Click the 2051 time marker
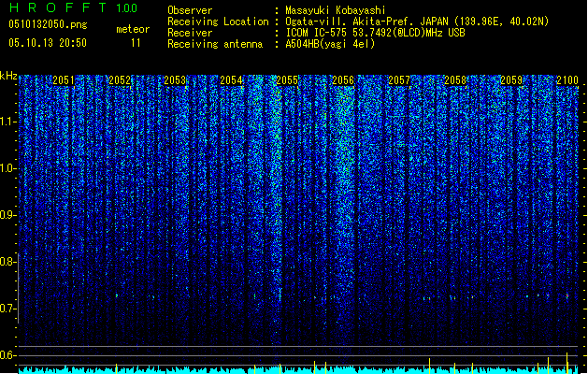 click(x=64, y=80)
